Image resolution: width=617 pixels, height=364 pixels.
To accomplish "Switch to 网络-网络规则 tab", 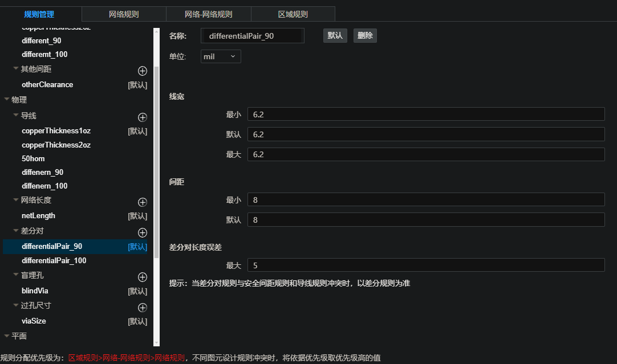I will (208, 14).
